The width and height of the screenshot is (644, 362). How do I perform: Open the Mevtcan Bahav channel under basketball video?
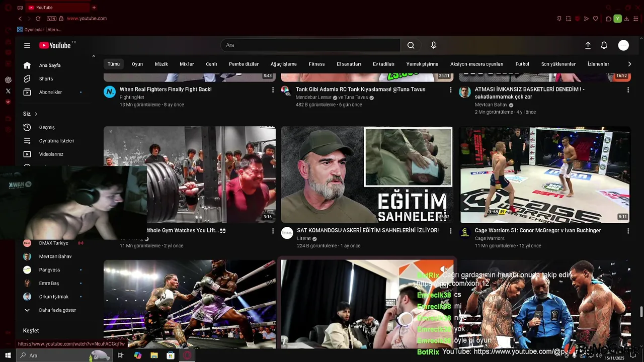pyautogui.click(x=491, y=105)
